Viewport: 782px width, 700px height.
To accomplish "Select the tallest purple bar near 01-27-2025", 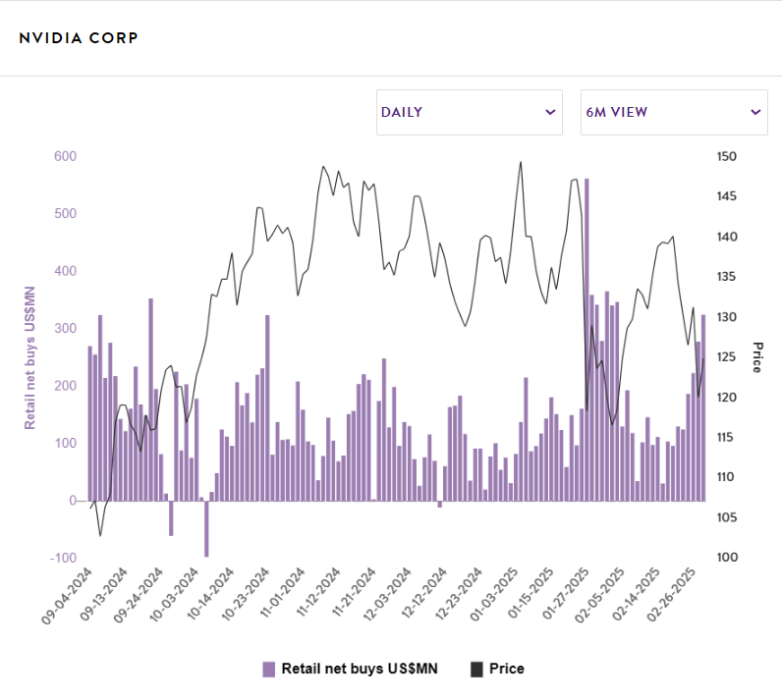I will [x=586, y=340].
